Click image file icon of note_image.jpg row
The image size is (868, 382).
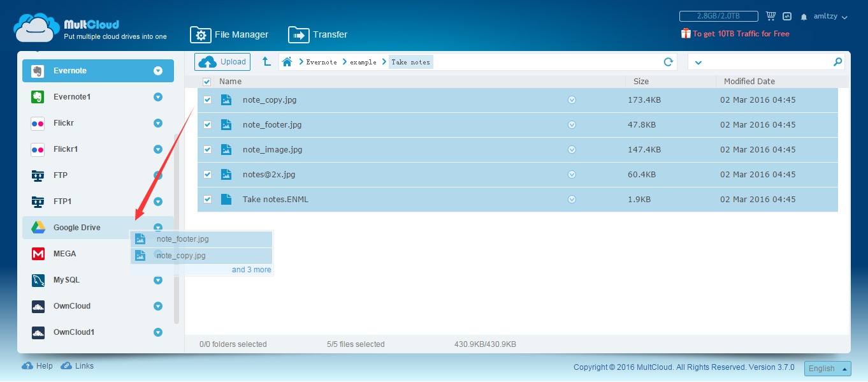[x=226, y=149]
